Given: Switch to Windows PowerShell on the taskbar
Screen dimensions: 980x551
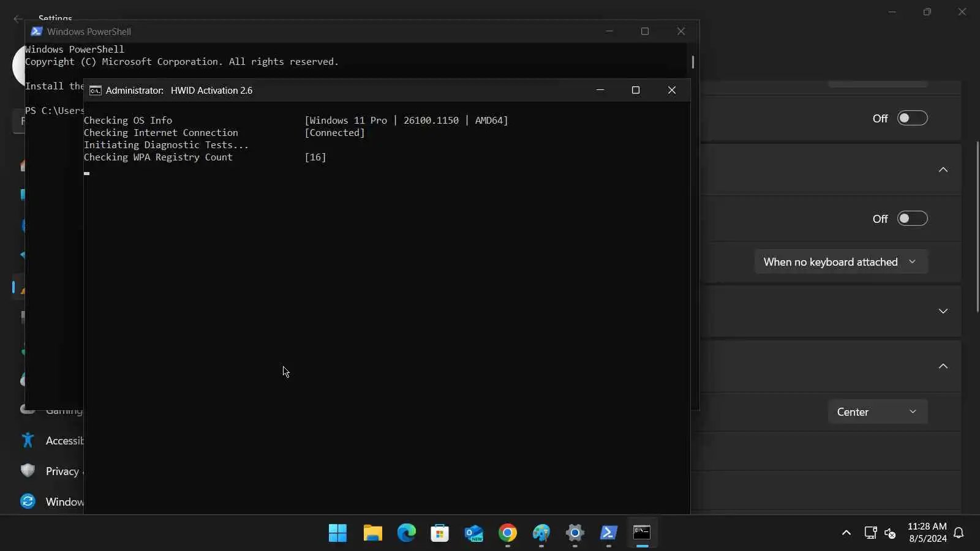Looking at the screenshot, I should pyautogui.click(x=608, y=533).
